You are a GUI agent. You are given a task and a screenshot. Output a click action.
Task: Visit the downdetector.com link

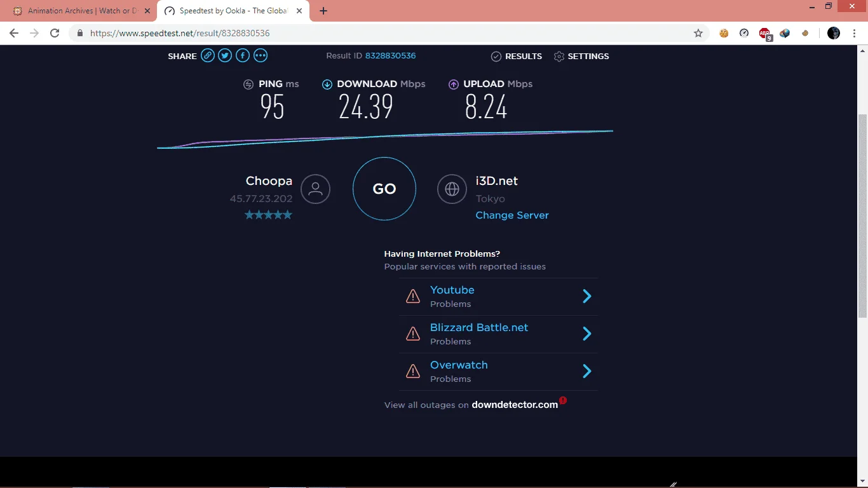click(515, 405)
